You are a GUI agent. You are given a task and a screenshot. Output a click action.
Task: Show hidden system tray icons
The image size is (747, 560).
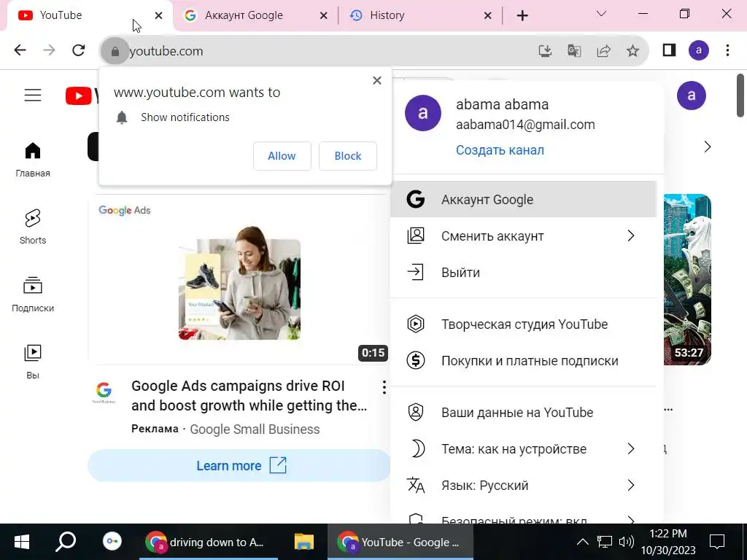[582, 542]
